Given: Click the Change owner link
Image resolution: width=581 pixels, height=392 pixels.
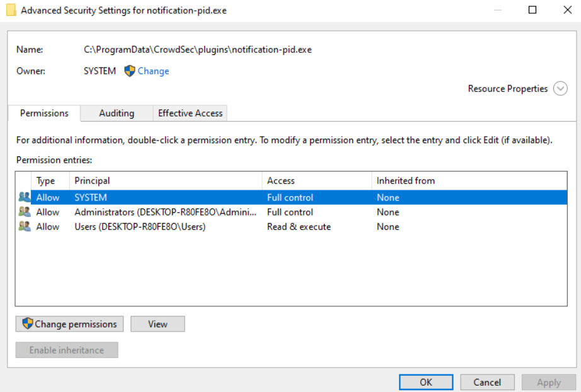Looking at the screenshot, I should (x=153, y=71).
